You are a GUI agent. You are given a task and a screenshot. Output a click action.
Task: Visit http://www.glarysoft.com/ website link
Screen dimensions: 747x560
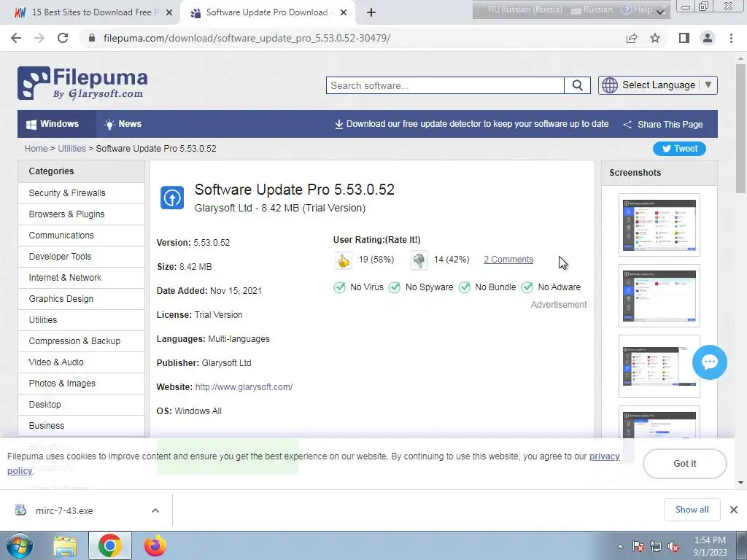[x=244, y=387]
